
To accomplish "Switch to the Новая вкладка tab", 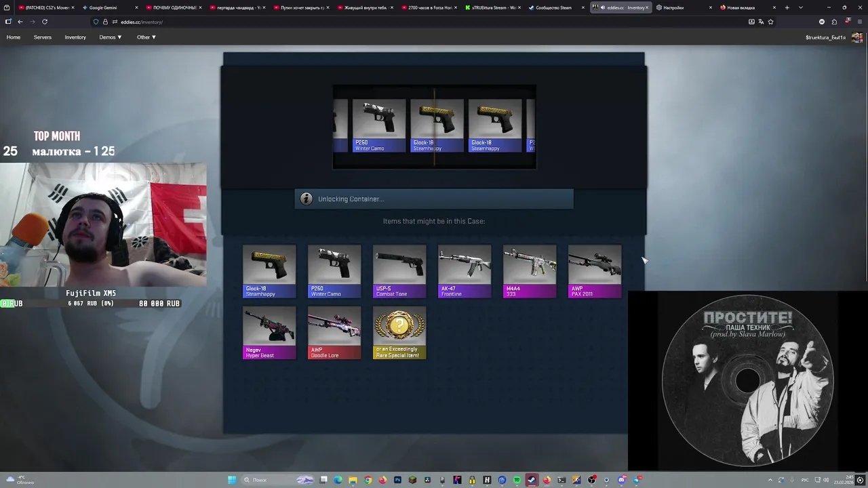I will tap(747, 7).
